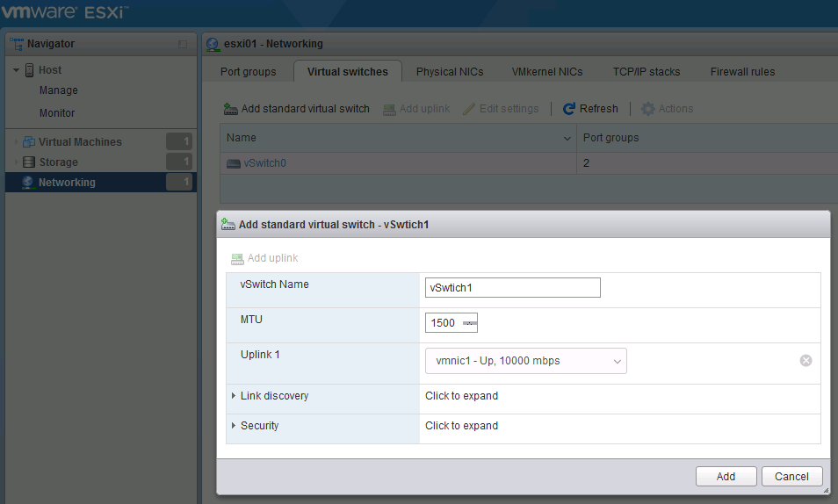Select Monitor under Host

click(x=56, y=113)
